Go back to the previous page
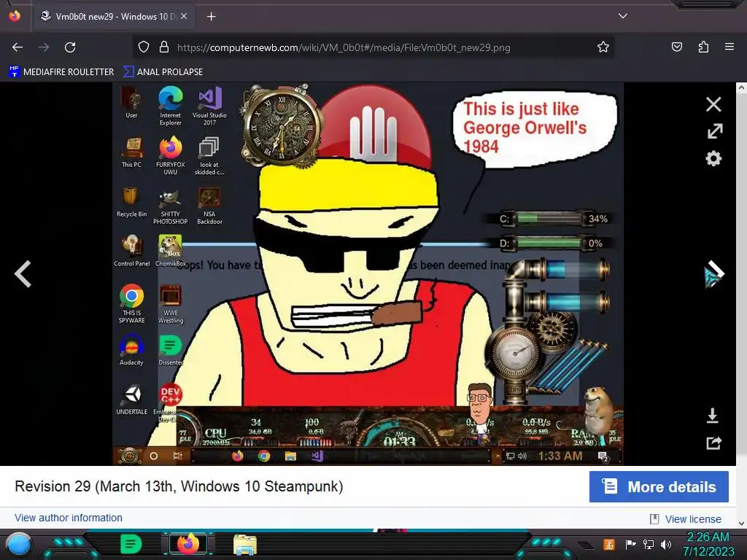Image resolution: width=747 pixels, height=560 pixels. 18,47
